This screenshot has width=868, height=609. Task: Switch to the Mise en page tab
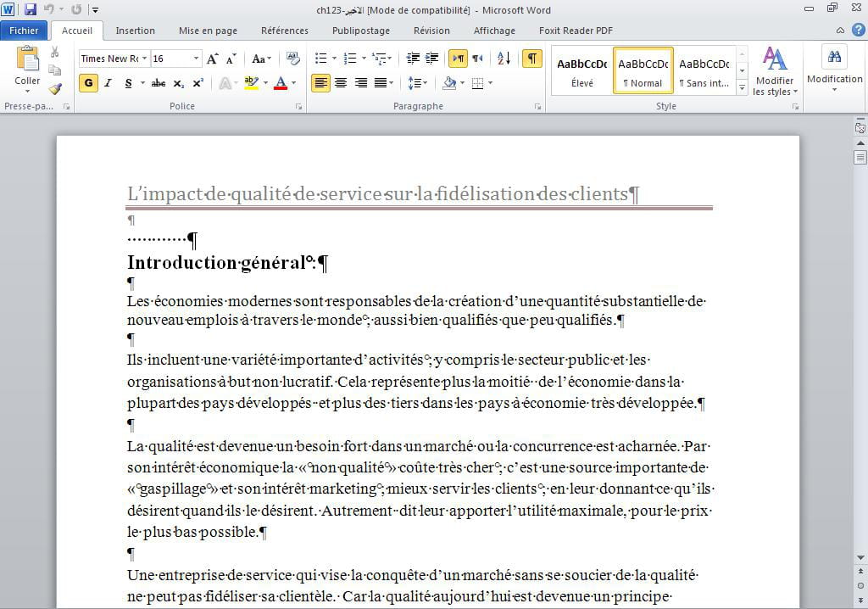[x=209, y=31]
